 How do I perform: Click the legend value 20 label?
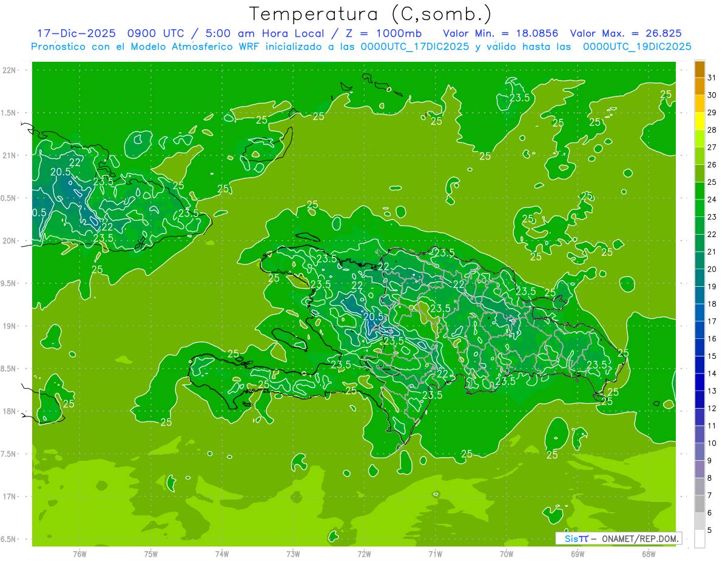coord(712,269)
